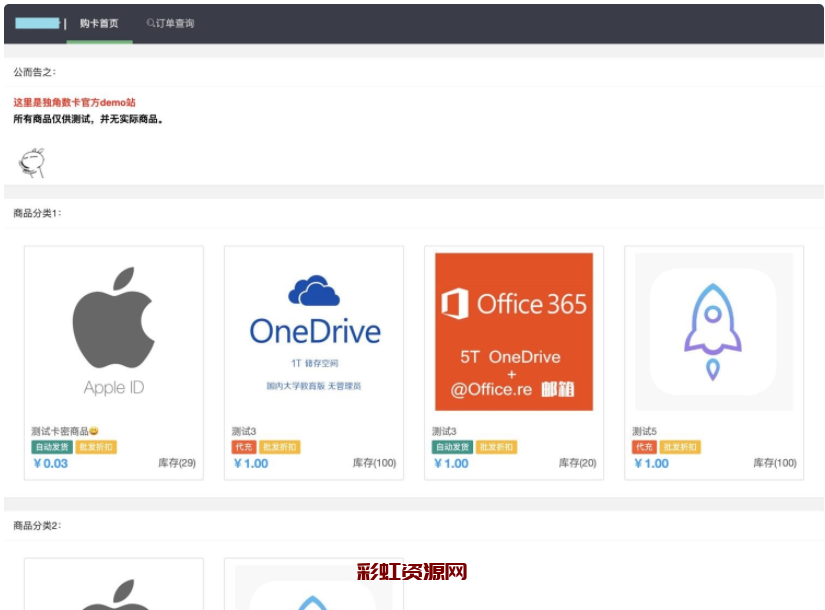Click the 彩虹资源网 watermark text

(412, 572)
